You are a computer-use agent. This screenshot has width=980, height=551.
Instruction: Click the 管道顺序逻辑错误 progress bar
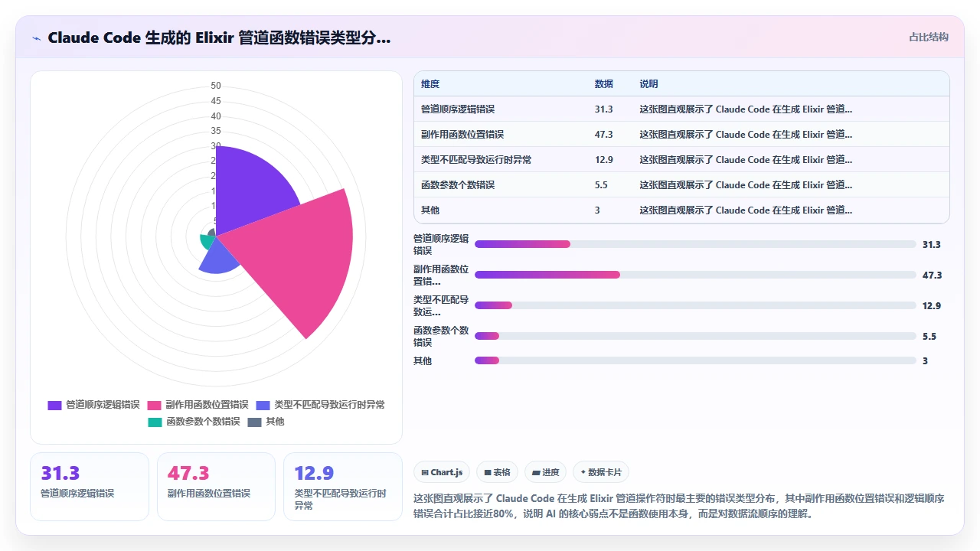click(x=695, y=244)
